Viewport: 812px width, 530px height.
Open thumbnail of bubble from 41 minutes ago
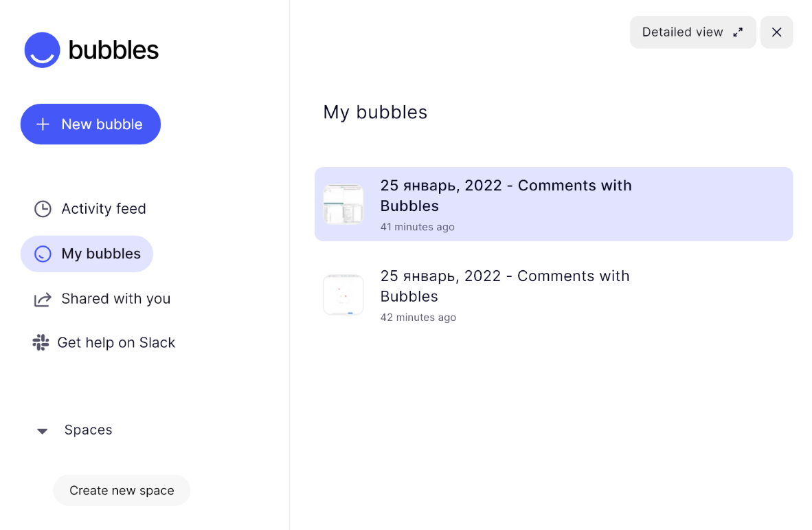click(343, 204)
